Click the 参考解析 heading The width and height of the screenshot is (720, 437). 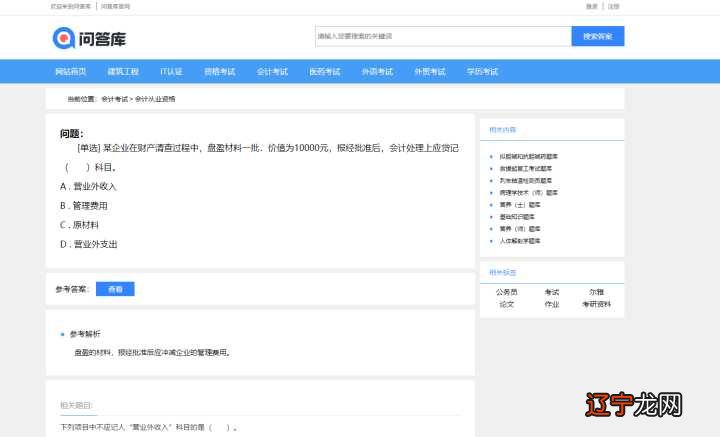tap(85, 334)
